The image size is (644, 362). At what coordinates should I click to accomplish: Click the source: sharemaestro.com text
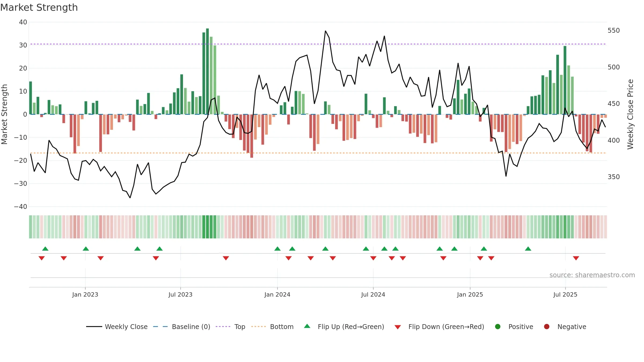pyautogui.click(x=592, y=275)
